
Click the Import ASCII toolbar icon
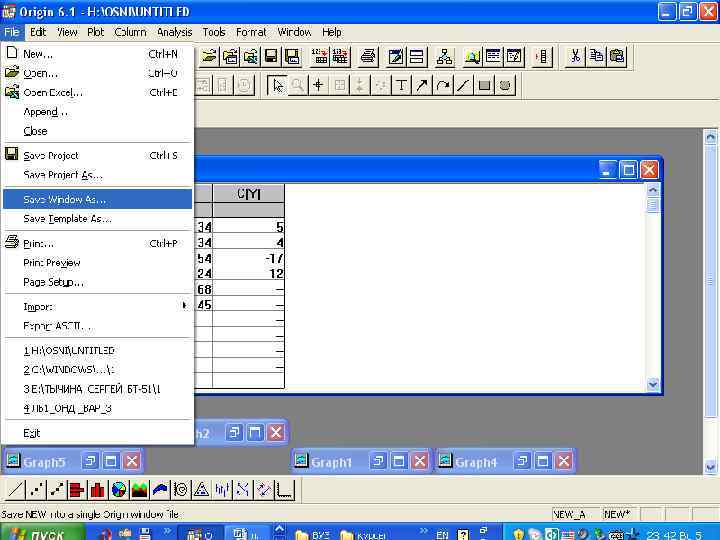[x=320, y=57]
